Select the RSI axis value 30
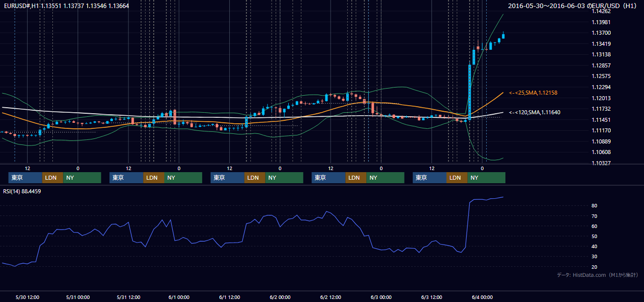 click(595, 257)
